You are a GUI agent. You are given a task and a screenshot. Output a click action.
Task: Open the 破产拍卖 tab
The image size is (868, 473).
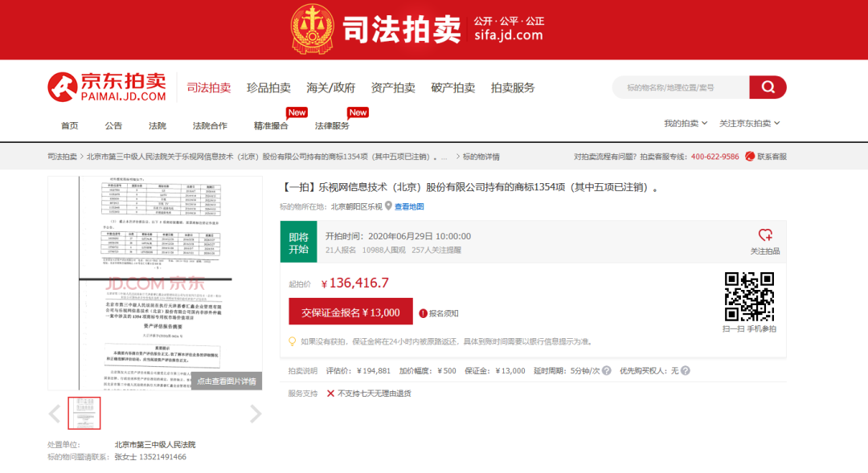click(x=452, y=88)
